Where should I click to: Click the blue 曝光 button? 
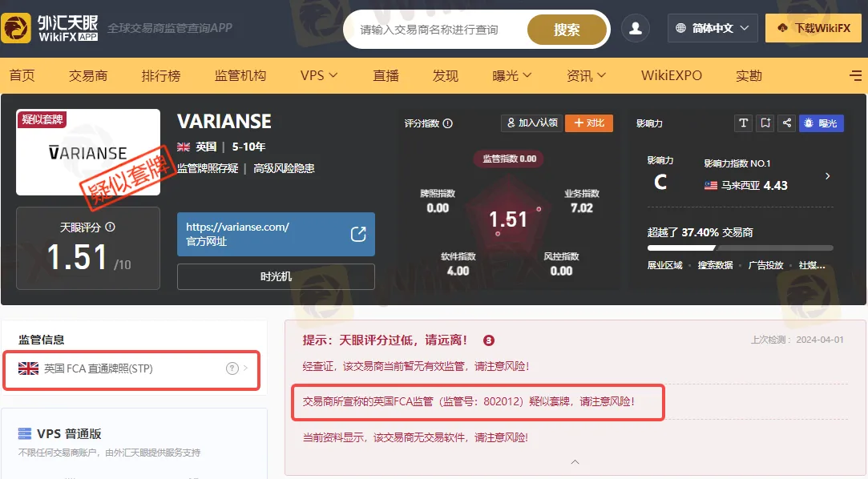point(822,123)
